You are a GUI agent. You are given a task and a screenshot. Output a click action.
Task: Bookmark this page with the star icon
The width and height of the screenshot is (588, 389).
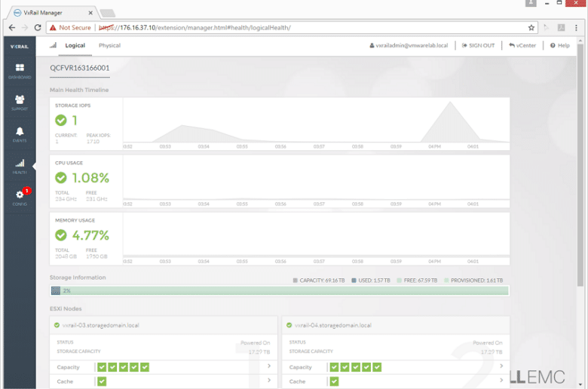tap(531, 27)
